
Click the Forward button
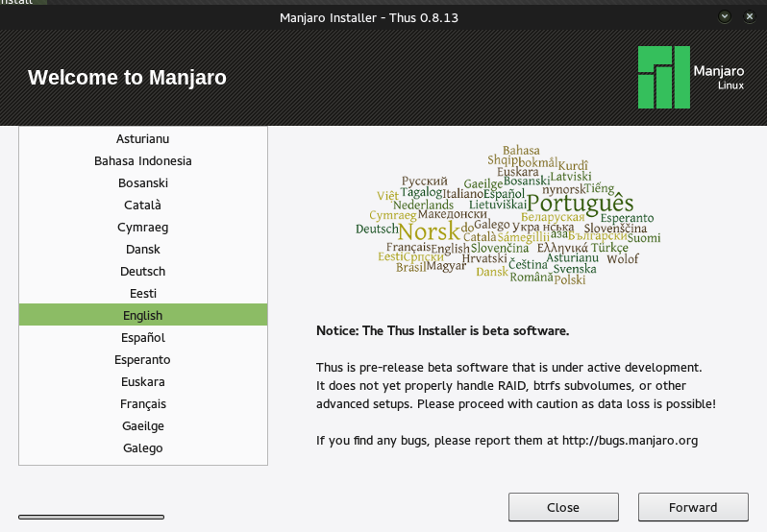[x=693, y=507]
